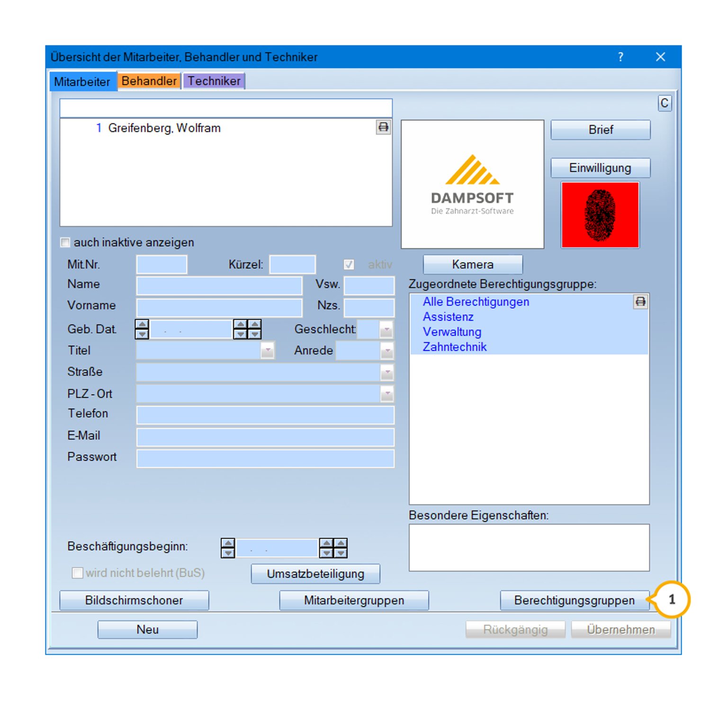728x701 pixels.
Task: Select 'Verwaltung' permission group
Action: pyautogui.click(x=452, y=332)
